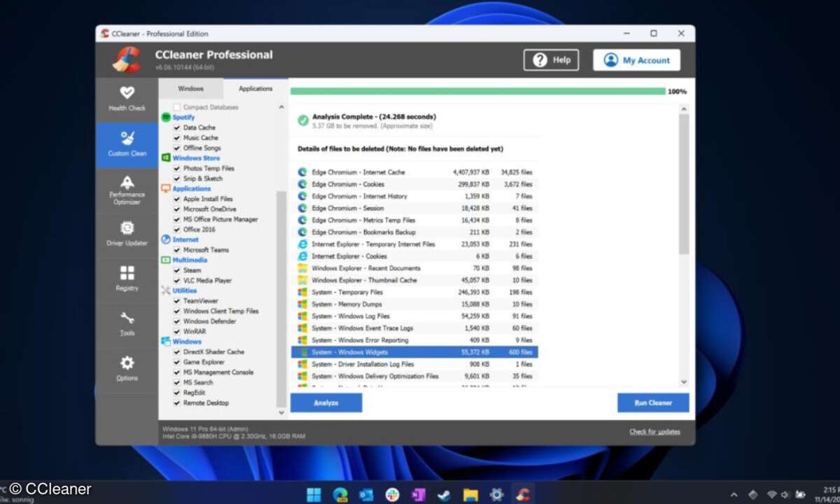Click the Check for updates link

(654, 432)
